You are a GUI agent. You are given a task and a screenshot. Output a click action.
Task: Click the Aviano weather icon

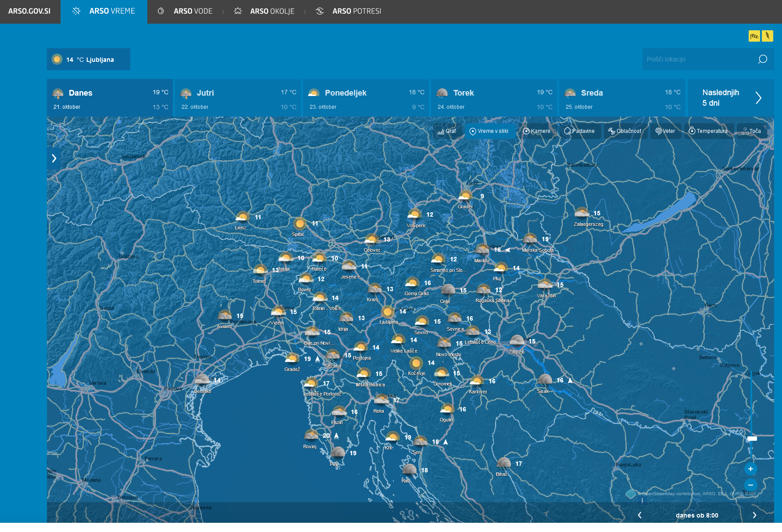coord(225,316)
